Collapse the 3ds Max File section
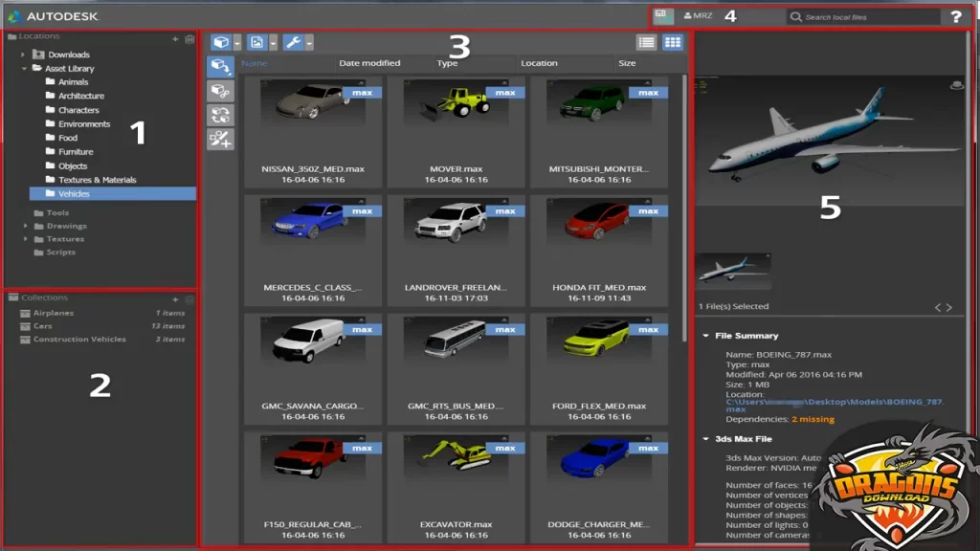Image resolution: width=980 pixels, height=551 pixels. coord(705,439)
